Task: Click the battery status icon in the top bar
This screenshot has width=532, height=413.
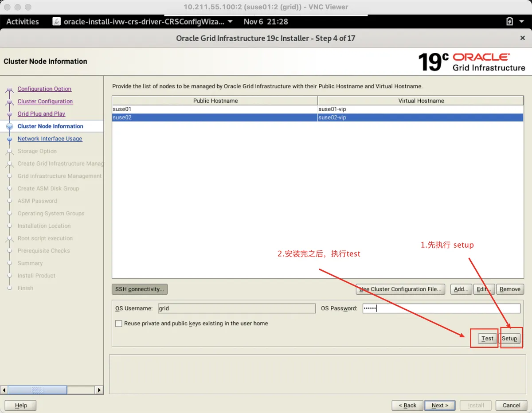Action: pyautogui.click(x=510, y=21)
